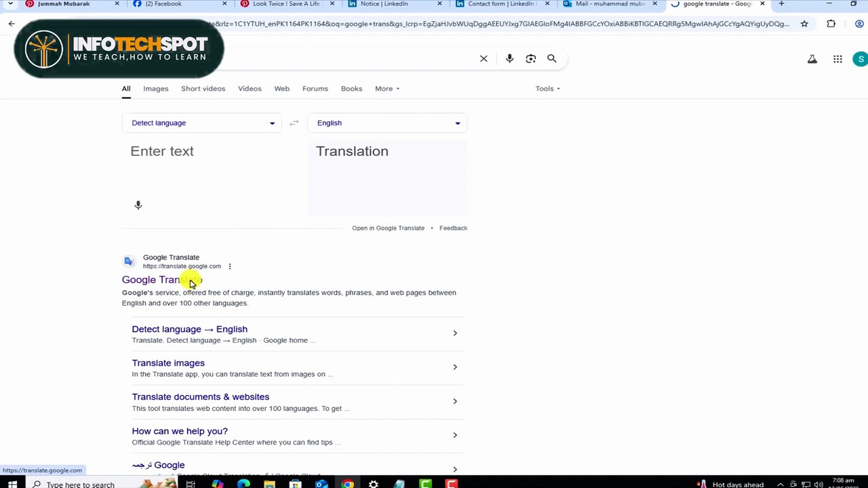Open the source language Detect language dropdown

(202, 123)
